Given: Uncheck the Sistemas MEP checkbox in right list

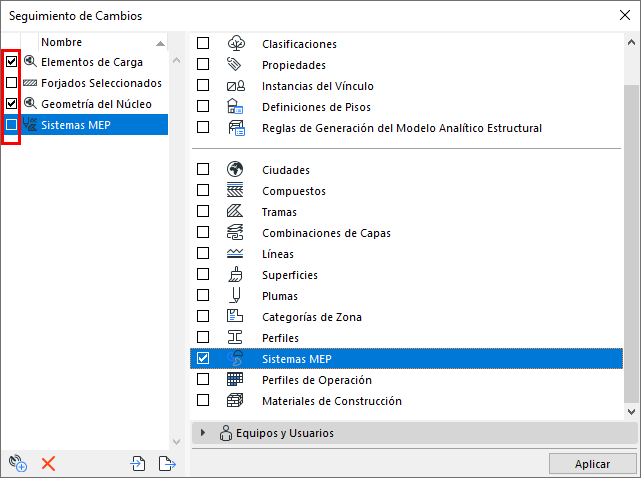Looking at the screenshot, I should 203,359.
